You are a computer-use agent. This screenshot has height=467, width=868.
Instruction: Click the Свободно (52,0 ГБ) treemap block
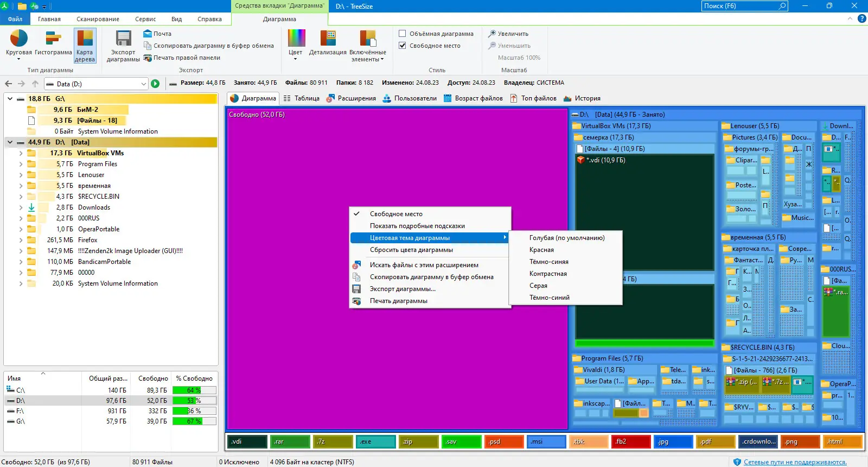point(397,269)
